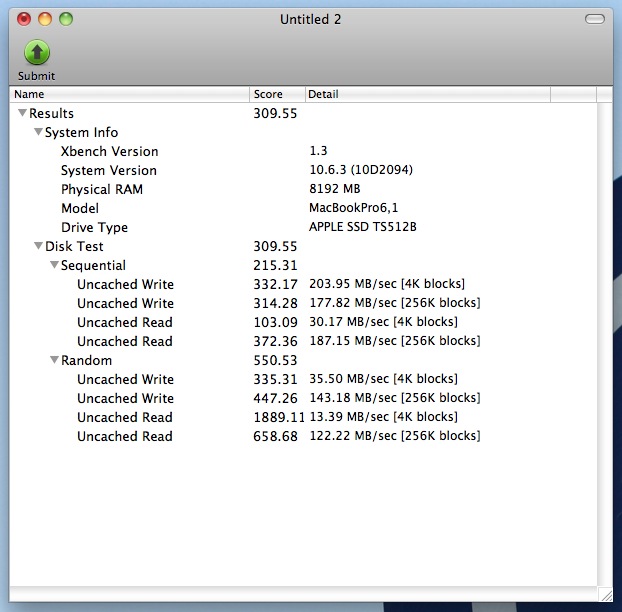Click the yellow minimize window button
Screen dimensions: 622x612
tap(45, 19)
